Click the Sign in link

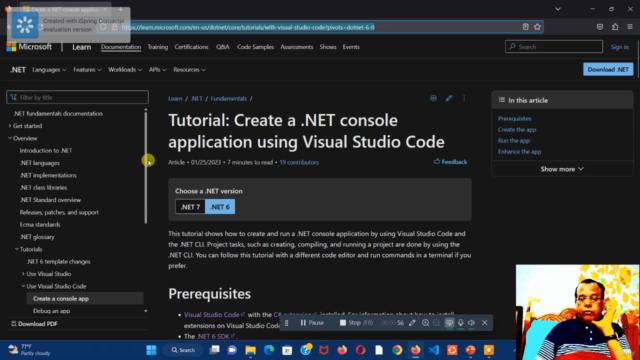tap(620, 47)
